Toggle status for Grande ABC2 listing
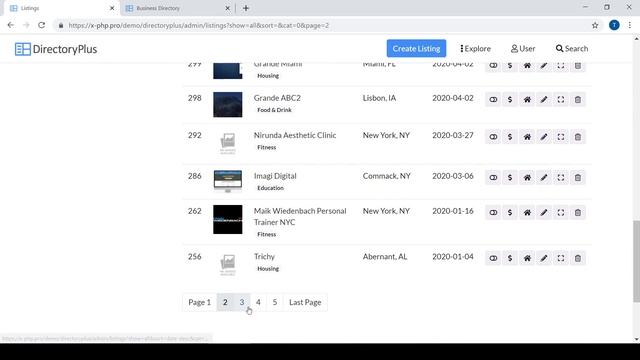 [x=493, y=100]
